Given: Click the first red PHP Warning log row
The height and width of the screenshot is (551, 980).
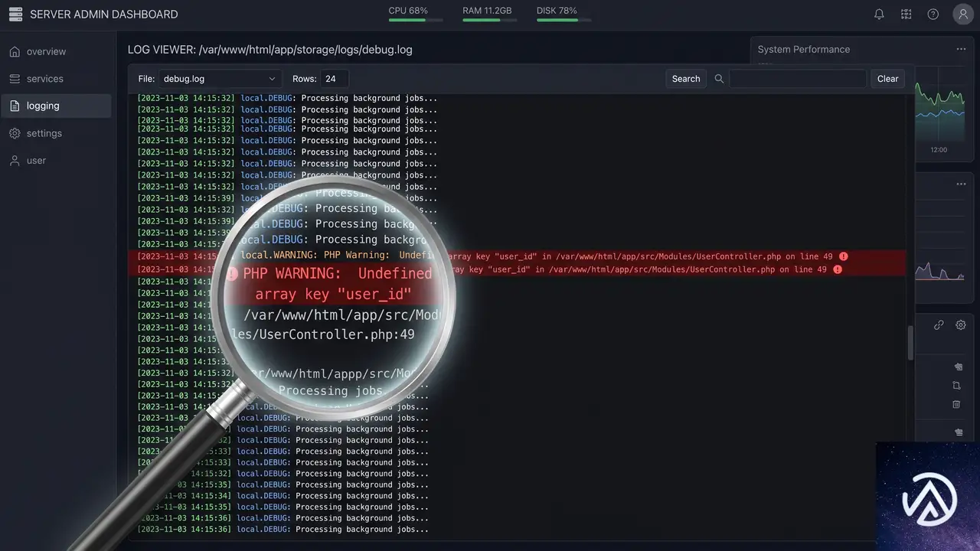Looking at the screenshot, I should click(x=517, y=256).
